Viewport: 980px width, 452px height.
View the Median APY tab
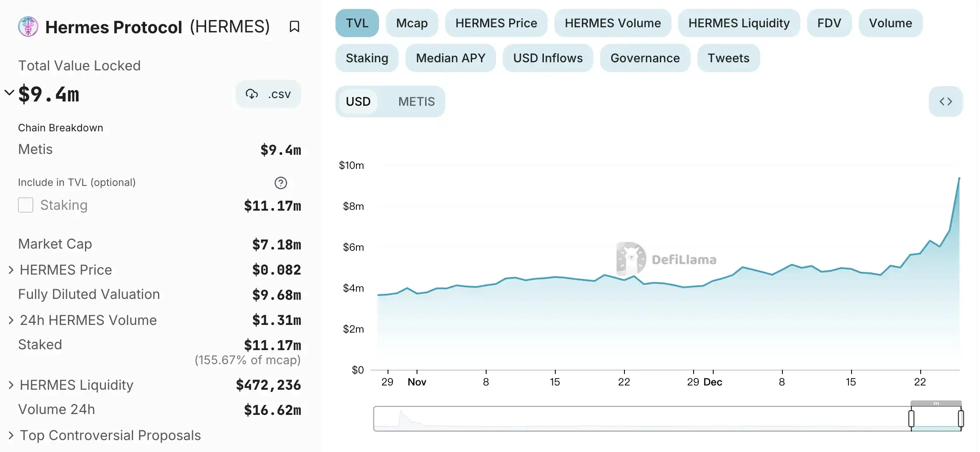tap(450, 58)
